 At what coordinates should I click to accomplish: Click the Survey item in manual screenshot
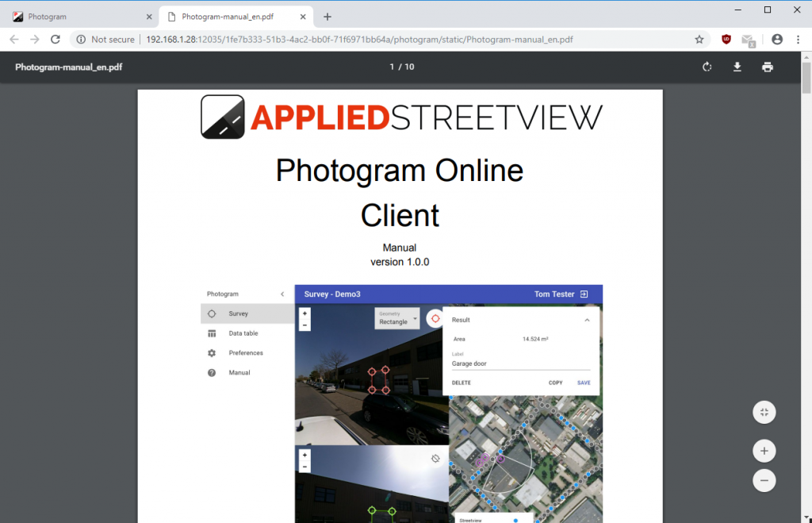click(247, 313)
